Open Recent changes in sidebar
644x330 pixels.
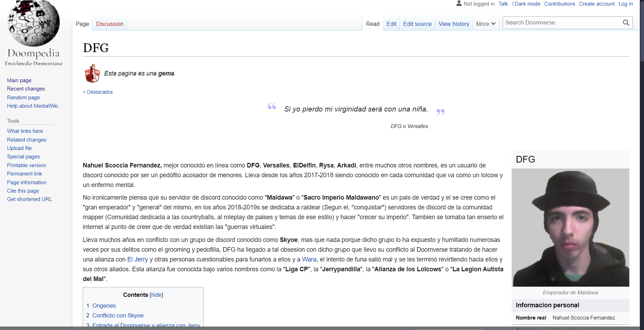(x=26, y=89)
